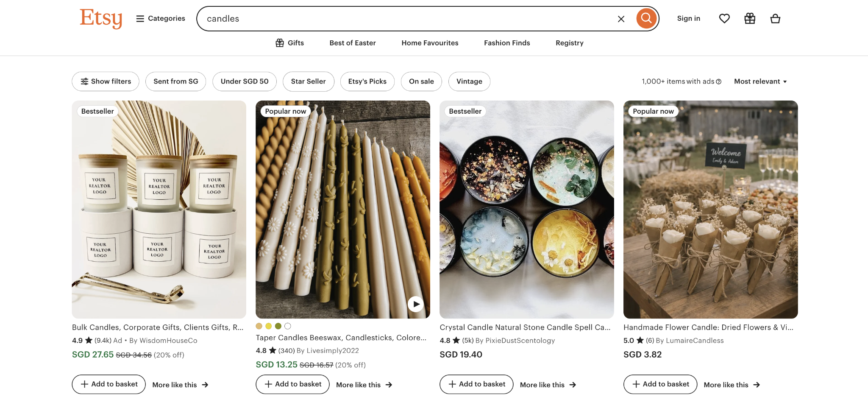868x400 pixels.
Task: Expand the Categories menu
Action: click(160, 18)
